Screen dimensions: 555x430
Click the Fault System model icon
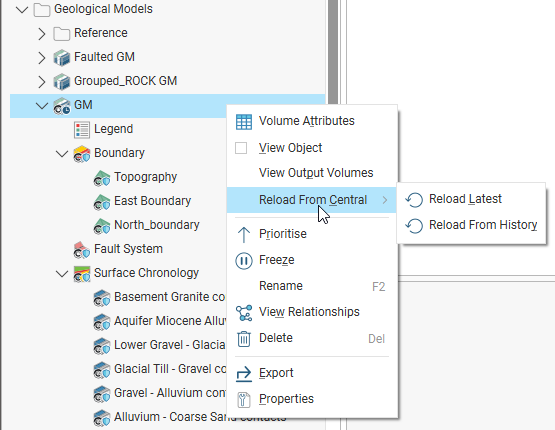[81, 250]
